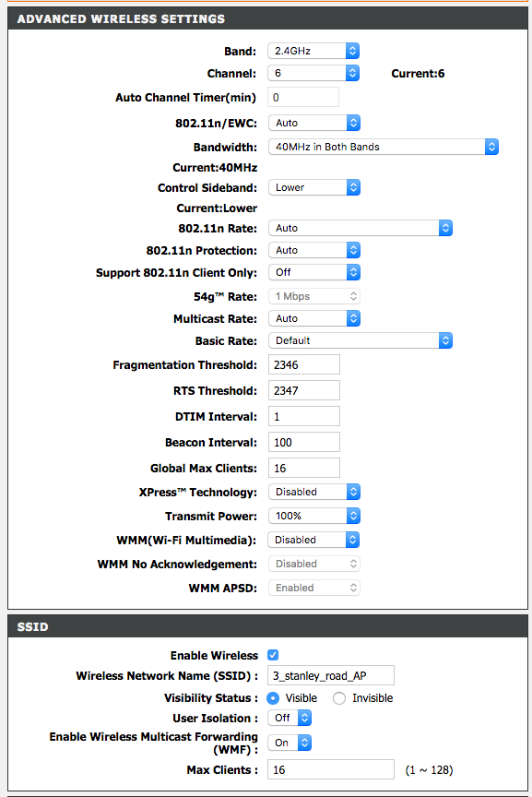Change the wireless Channel selection
This screenshot has width=532, height=797.
313,73
